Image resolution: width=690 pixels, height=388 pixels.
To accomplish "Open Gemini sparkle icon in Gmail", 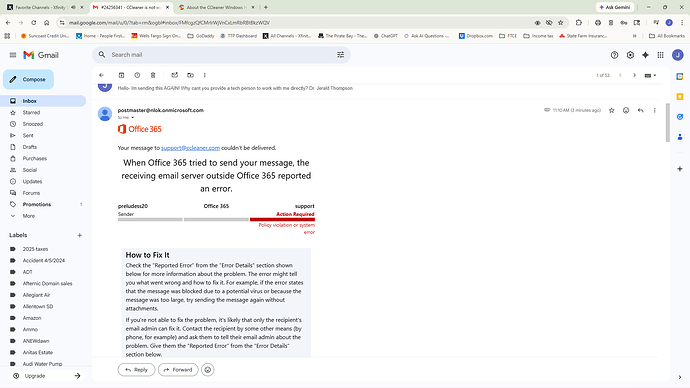I will pos(645,55).
